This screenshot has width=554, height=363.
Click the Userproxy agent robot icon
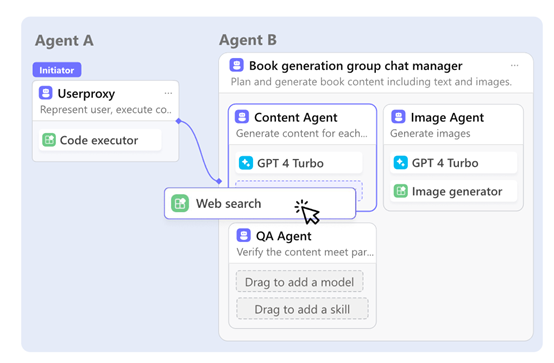pos(46,93)
